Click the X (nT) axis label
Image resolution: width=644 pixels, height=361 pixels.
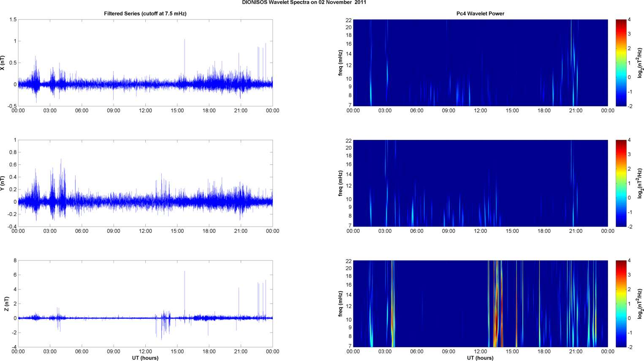(3, 63)
